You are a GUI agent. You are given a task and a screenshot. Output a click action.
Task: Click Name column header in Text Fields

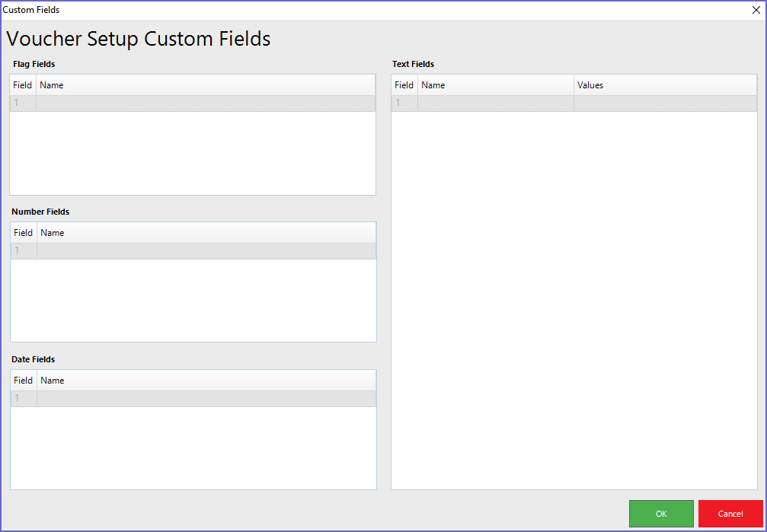coord(495,85)
